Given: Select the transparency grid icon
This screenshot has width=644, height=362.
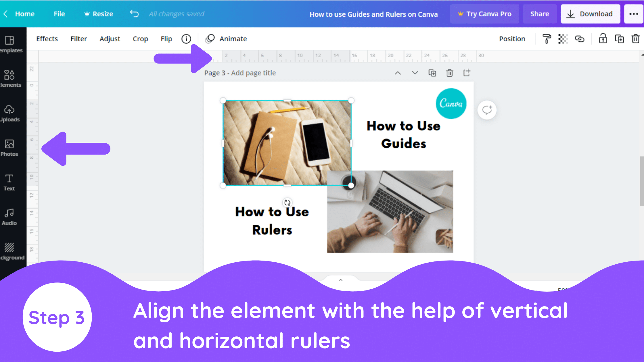Looking at the screenshot, I should pos(563,39).
